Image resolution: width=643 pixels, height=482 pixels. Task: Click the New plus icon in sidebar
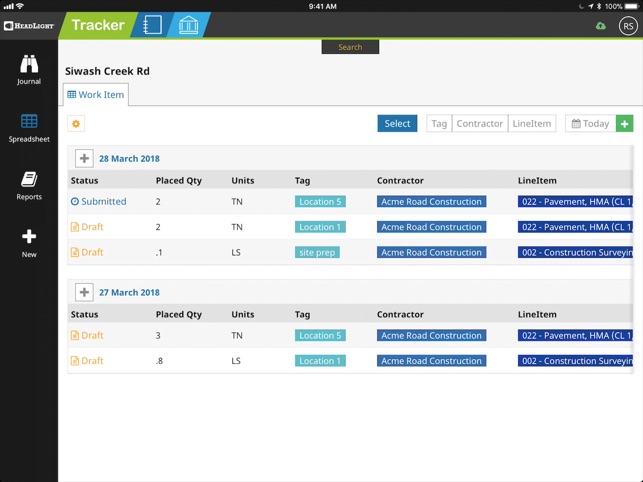pyautogui.click(x=29, y=237)
